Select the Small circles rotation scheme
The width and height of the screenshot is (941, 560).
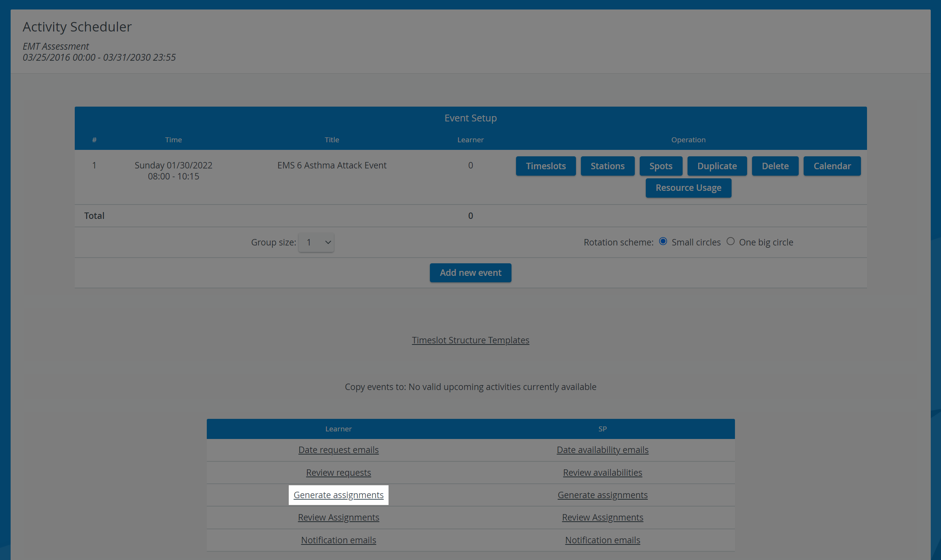[x=663, y=241]
